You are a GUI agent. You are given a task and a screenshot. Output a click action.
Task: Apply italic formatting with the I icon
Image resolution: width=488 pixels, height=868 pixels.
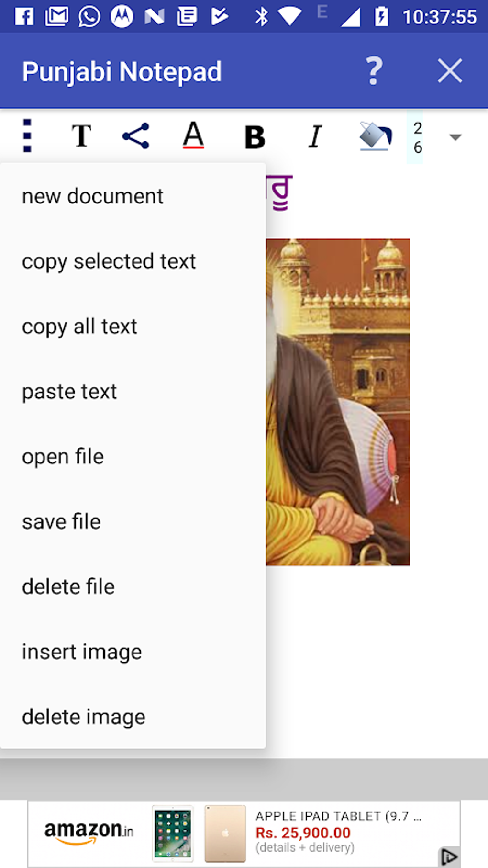coord(314,136)
